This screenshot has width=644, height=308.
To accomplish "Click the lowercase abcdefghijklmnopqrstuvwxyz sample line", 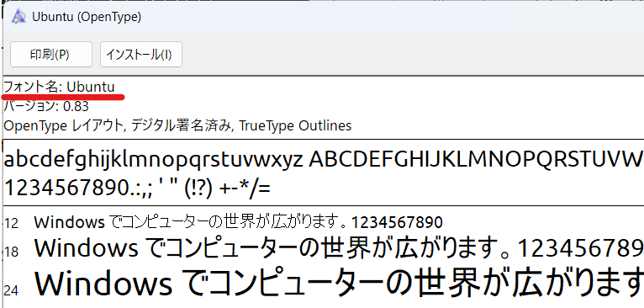I will pos(324,160).
